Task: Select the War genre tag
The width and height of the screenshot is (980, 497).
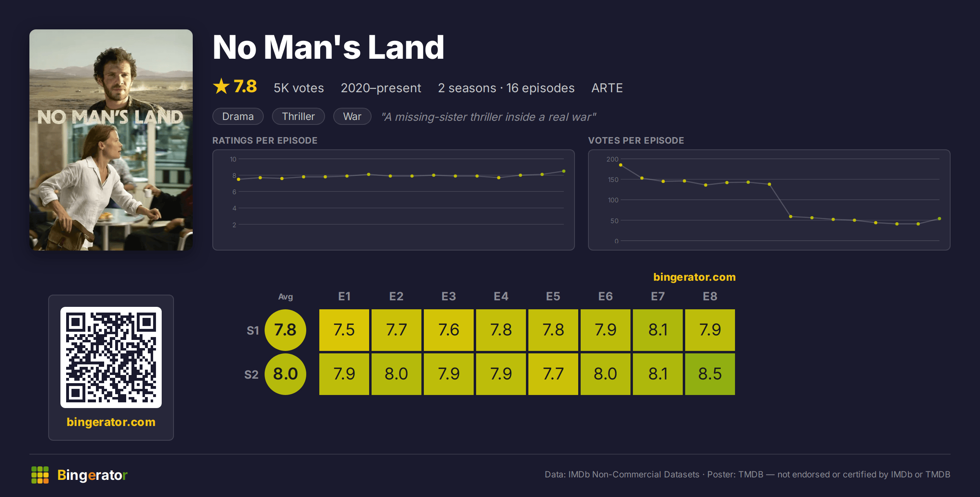Action: 352,116
